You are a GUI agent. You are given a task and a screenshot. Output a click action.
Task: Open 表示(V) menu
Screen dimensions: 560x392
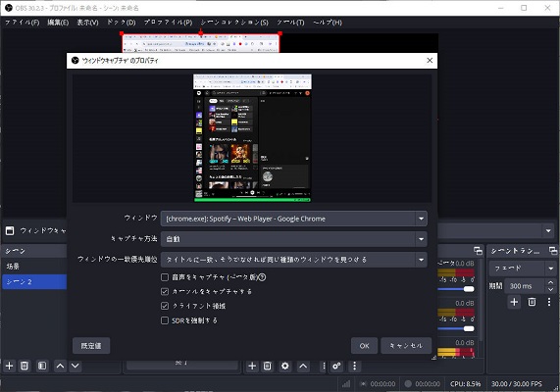click(87, 23)
